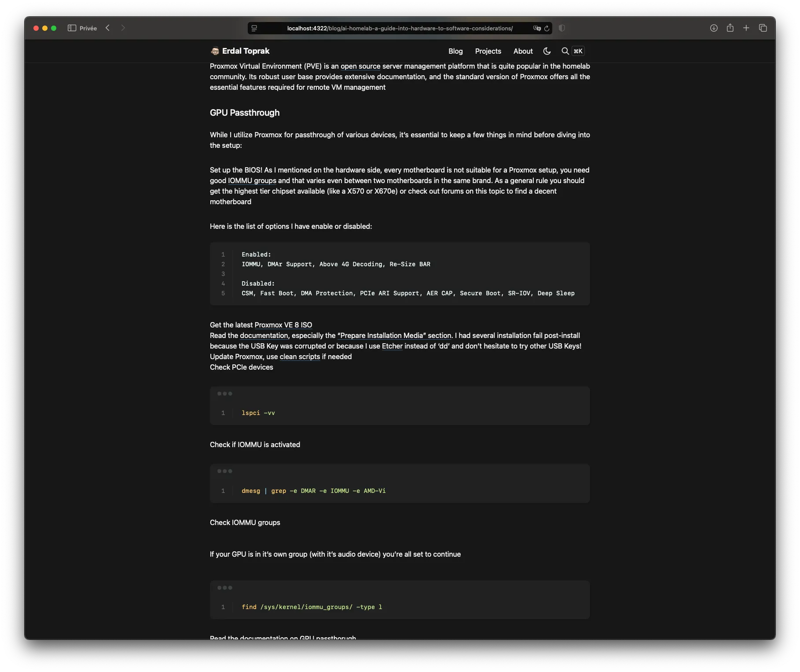Viewport: 800px width, 672px height.
Task: Open the search with the magnifier icon
Action: point(565,51)
